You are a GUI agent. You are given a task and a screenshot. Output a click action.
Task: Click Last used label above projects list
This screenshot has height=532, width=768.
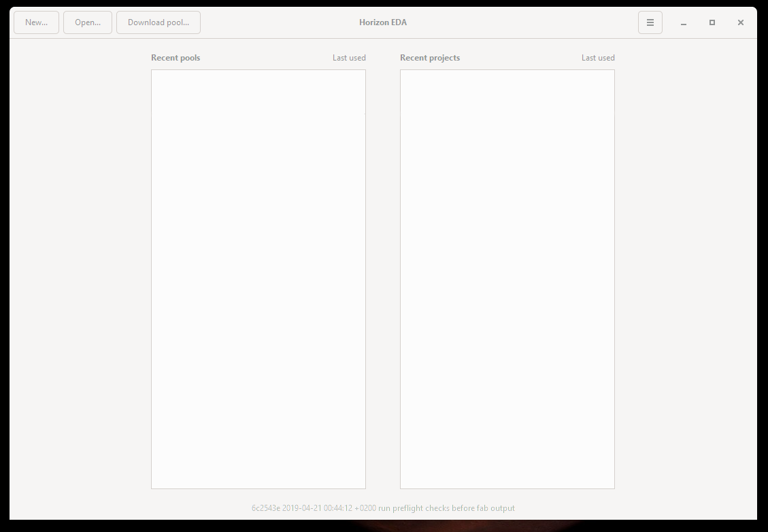pyautogui.click(x=598, y=58)
